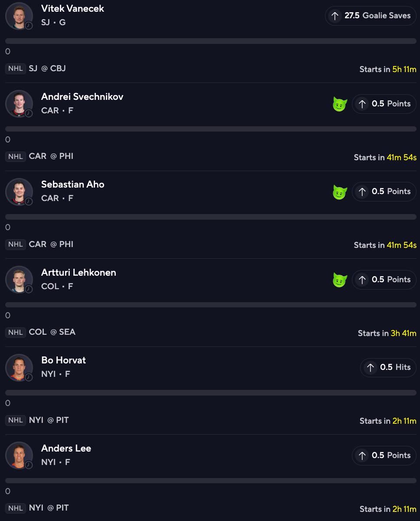
Task: Click NHL tag on SJ @ CBJ game
Action: click(x=16, y=69)
